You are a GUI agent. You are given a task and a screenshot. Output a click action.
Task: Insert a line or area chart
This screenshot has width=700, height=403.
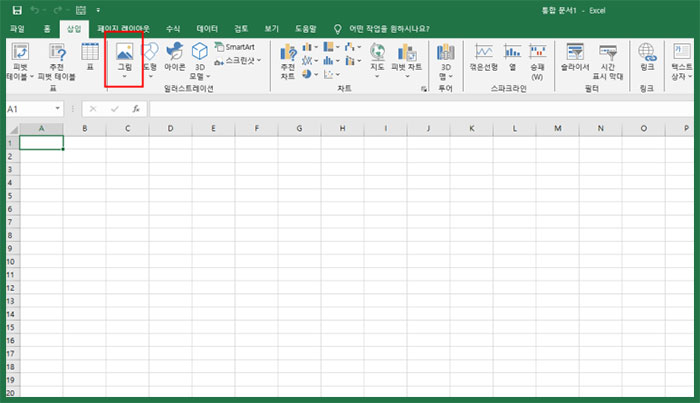[309, 60]
